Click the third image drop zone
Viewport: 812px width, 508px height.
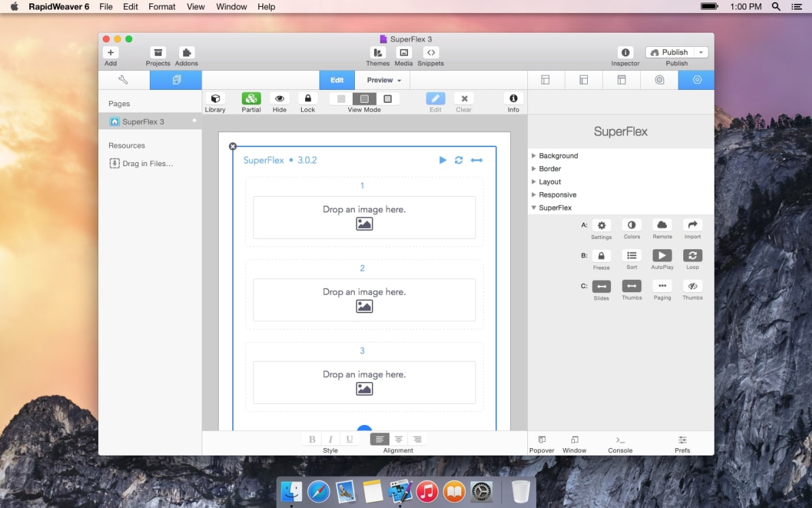pyautogui.click(x=364, y=382)
